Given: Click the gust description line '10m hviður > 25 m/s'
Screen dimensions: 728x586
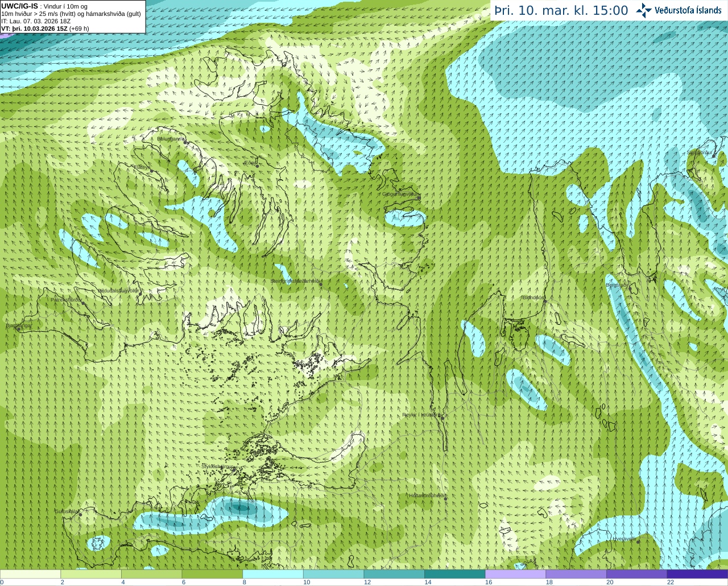Looking at the screenshot, I should point(71,14).
